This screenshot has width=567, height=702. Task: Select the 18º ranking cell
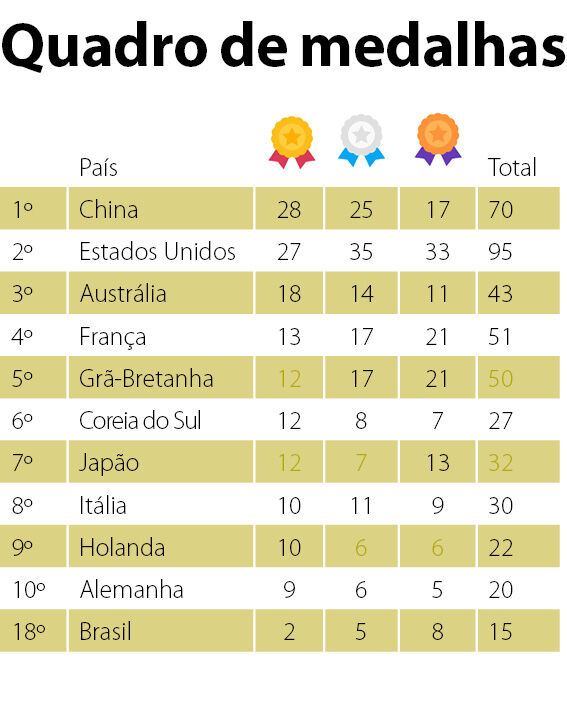33,630
